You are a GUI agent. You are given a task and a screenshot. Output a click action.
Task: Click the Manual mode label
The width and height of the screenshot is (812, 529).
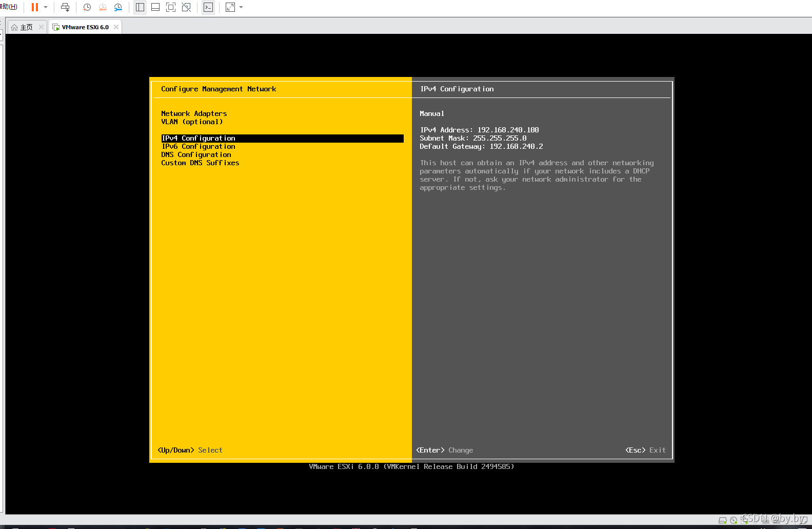432,113
